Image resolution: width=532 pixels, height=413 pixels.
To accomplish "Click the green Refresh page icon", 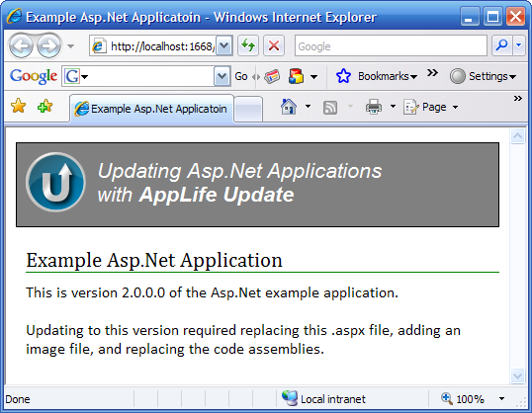I will (248, 45).
